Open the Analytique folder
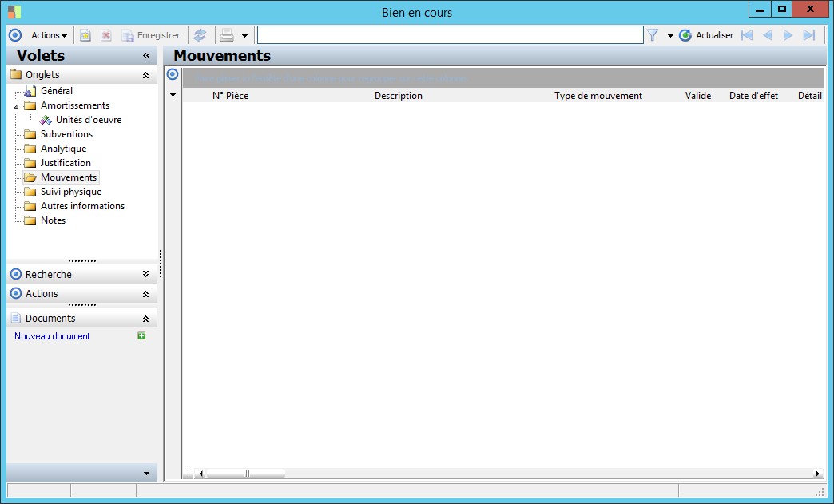 pyautogui.click(x=63, y=149)
